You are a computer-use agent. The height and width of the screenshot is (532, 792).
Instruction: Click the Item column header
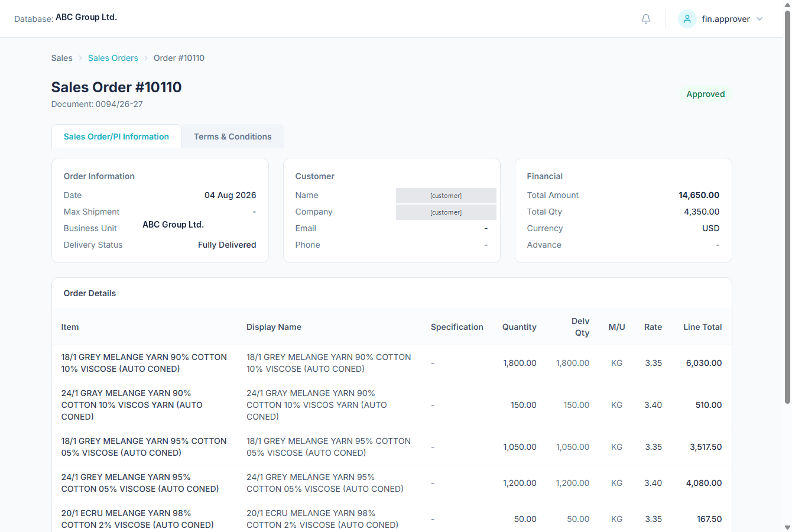[x=70, y=327]
